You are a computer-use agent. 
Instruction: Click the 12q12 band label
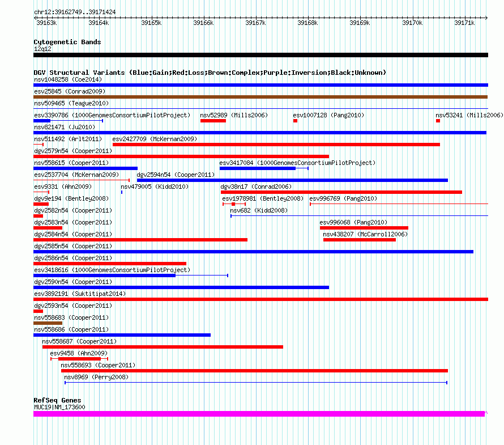pos(42,49)
